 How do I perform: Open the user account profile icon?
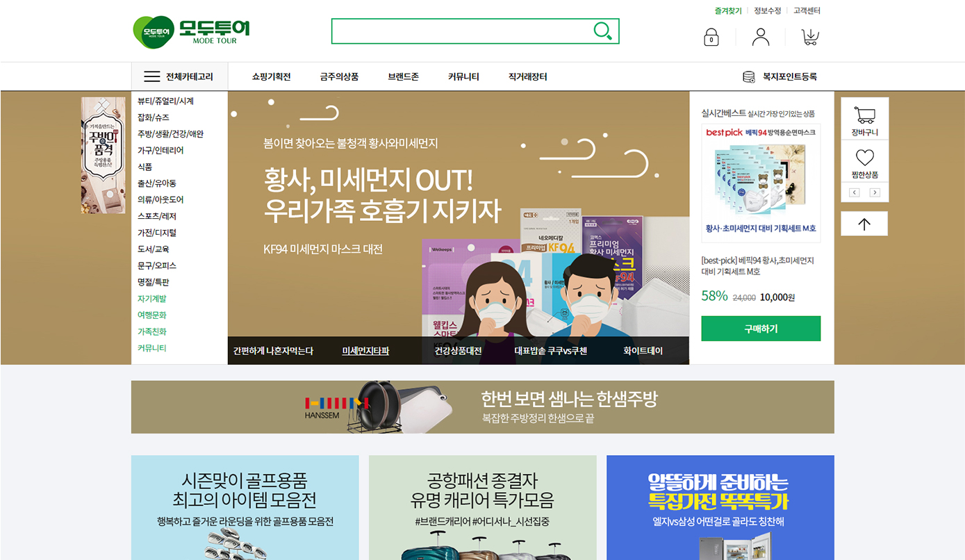761,37
